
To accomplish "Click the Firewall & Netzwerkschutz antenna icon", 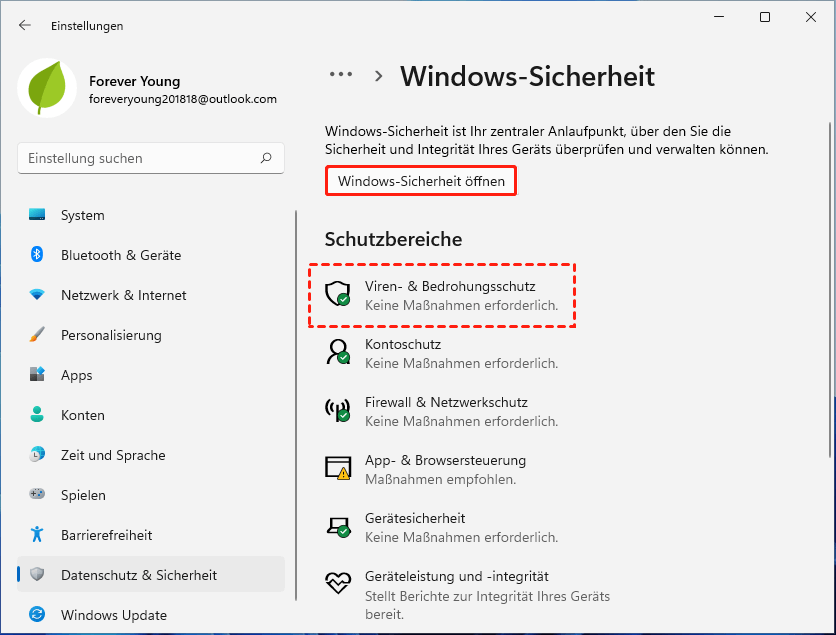I will point(337,409).
